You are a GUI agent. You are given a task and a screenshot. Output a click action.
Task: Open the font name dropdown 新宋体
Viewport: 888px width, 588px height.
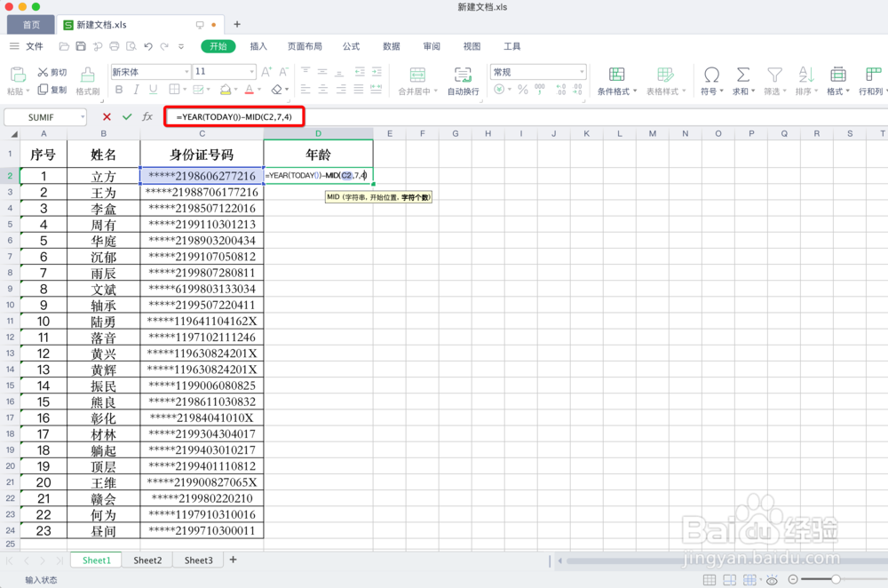click(186, 72)
